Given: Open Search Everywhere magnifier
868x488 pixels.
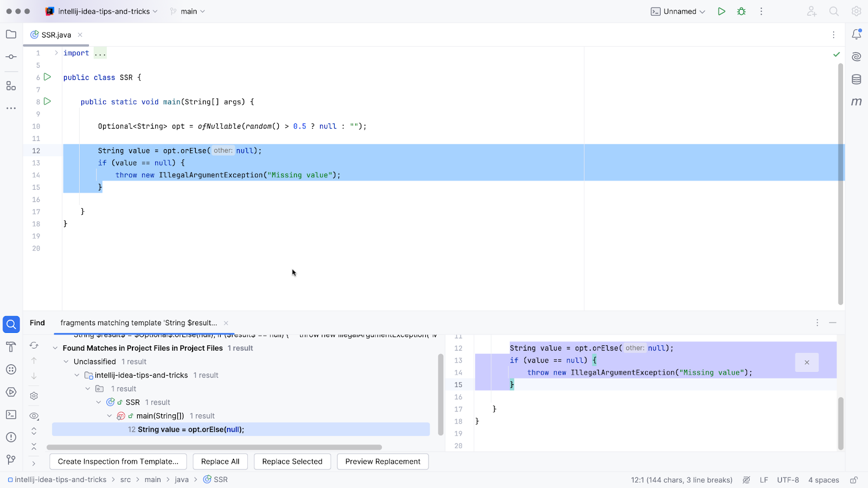Looking at the screenshot, I should (x=834, y=11).
